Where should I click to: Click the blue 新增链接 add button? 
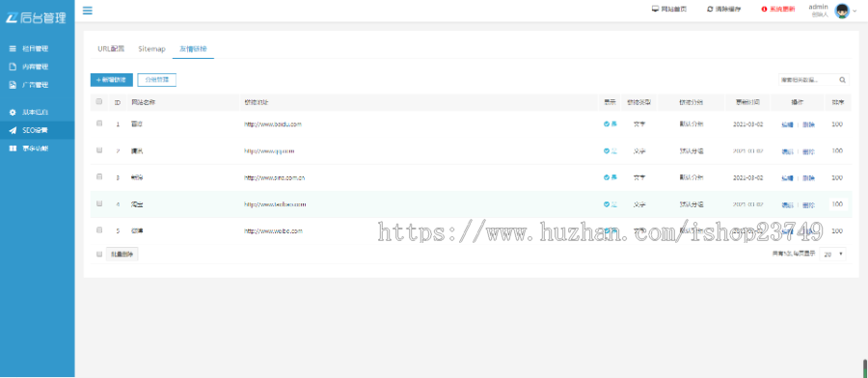pyautogui.click(x=111, y=80)
